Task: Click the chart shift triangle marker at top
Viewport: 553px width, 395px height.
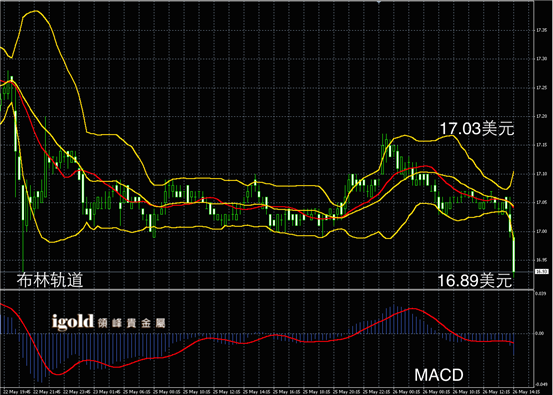Action: (379, 2)
